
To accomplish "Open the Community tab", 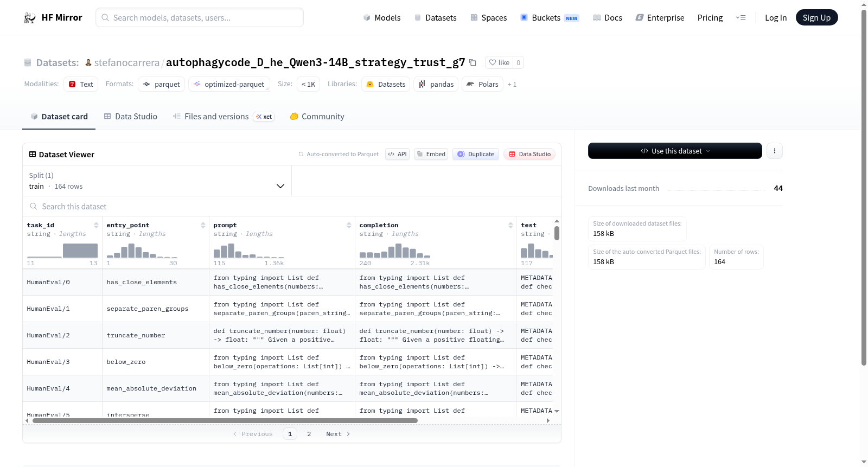I will pyautogui.click(x=317, y=117).
